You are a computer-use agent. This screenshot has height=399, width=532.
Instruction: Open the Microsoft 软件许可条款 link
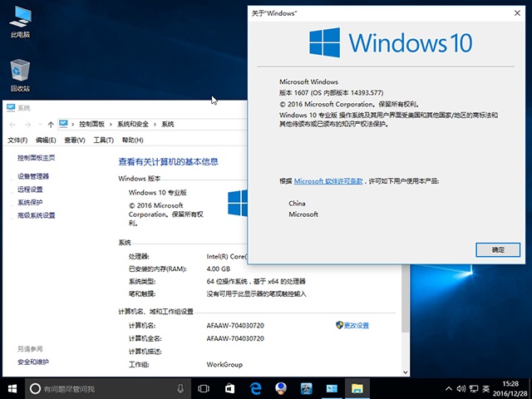(x=328, y=180)
